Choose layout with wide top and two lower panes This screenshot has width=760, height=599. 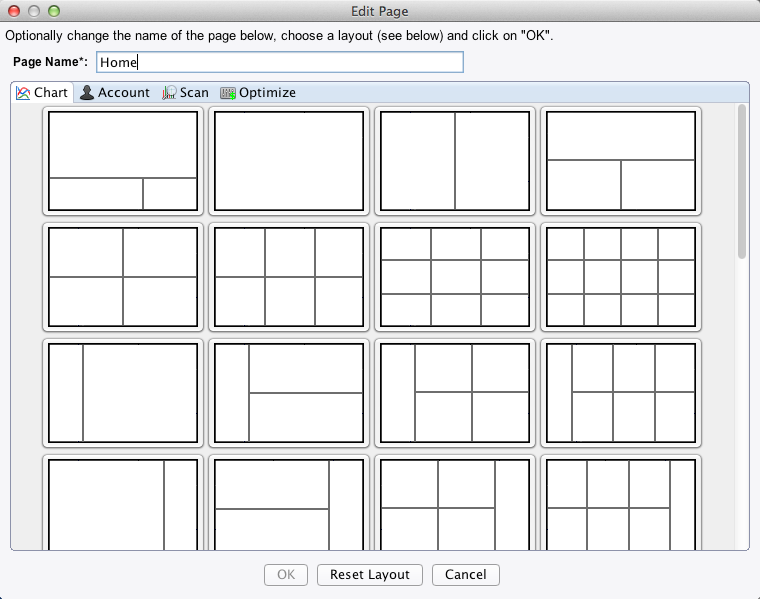(x=621, y=161)
